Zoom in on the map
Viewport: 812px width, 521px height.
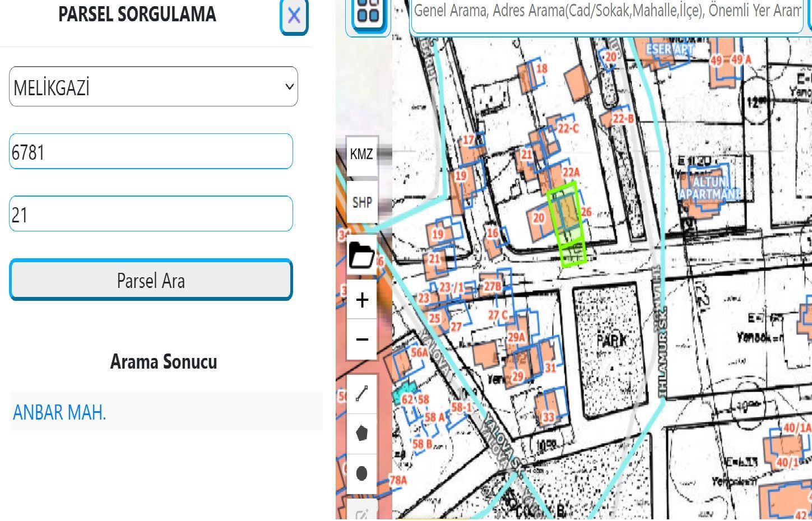(x=361, y=300)
